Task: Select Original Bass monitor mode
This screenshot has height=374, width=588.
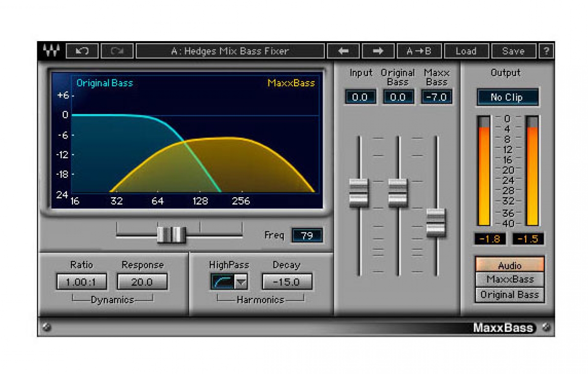Action: 510,295
